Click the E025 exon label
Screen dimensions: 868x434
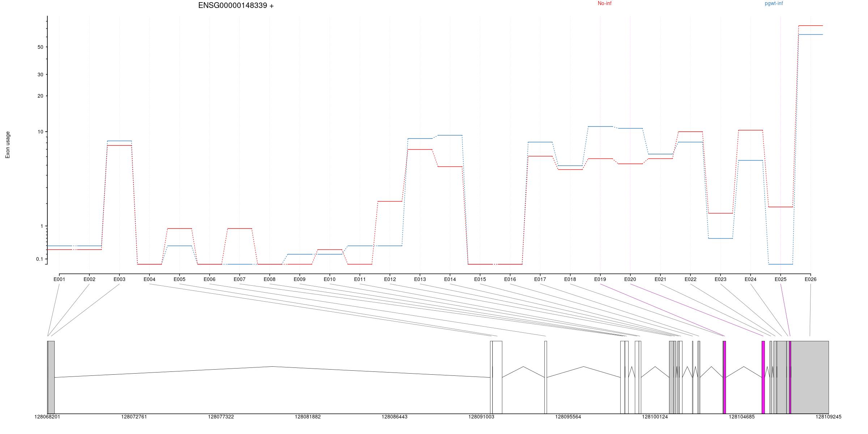click(x=780, y=279)
